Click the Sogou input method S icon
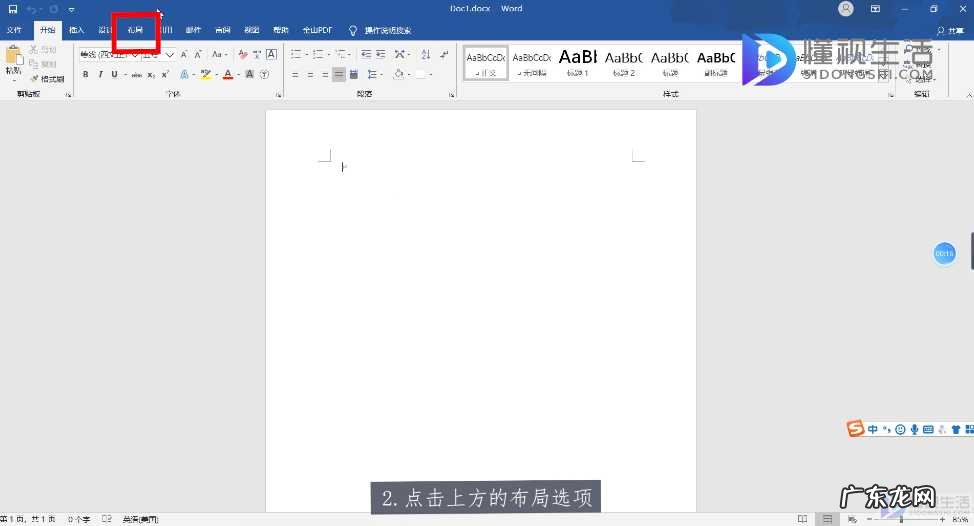This screenshot has height=526, width=974. [855, 428]
